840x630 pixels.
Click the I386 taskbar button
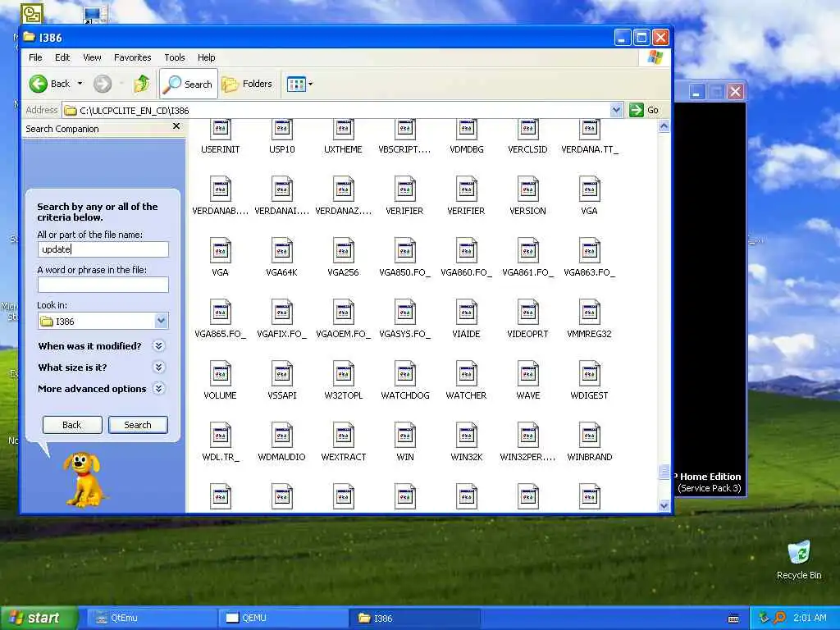coord(414,619)
